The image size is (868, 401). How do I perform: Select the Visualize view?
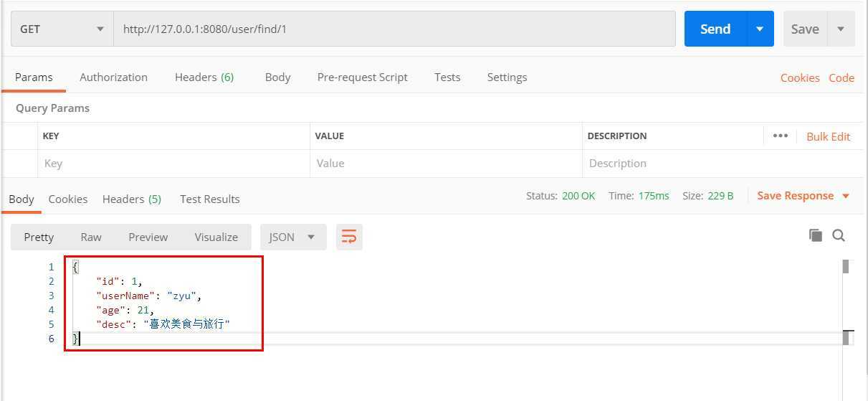point(216,237)
